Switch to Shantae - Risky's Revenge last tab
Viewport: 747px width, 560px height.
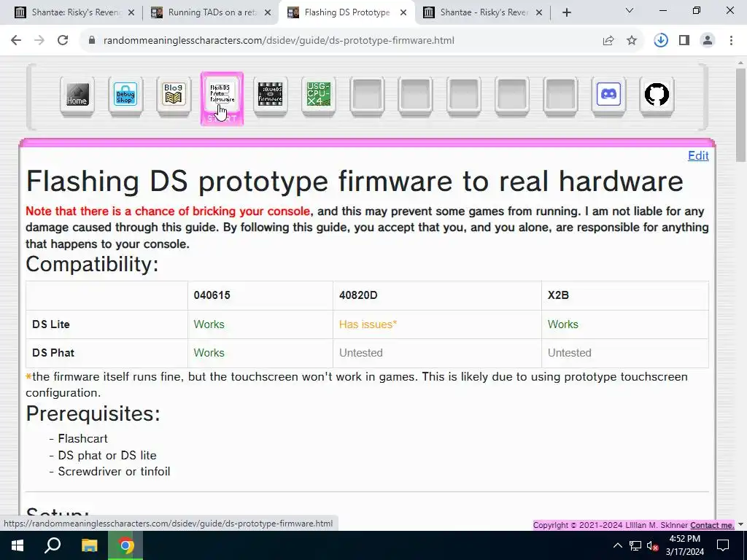click(x=484, y=12)
